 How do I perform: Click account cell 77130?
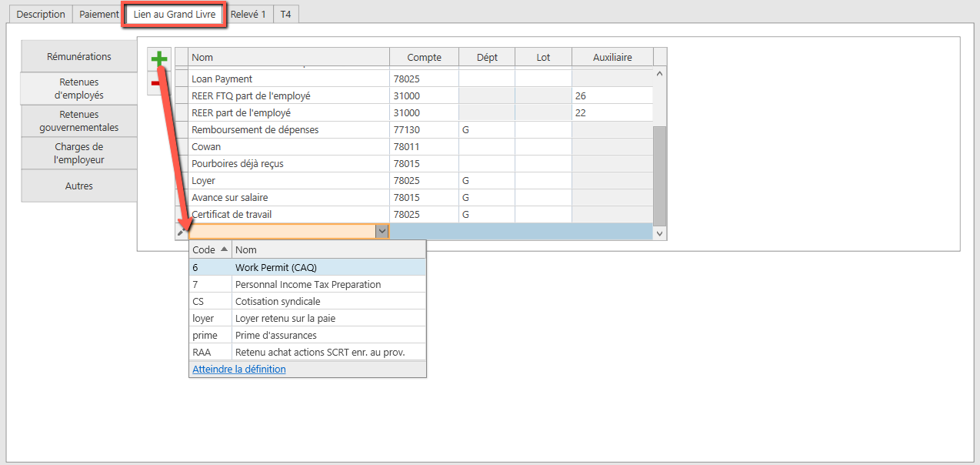click(x=425, y=129)
